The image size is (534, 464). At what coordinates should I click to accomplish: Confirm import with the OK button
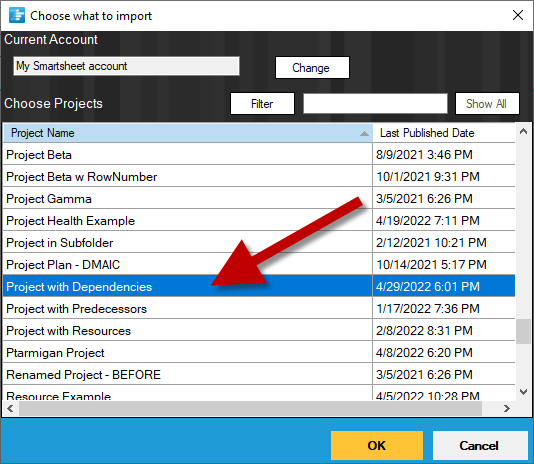(x=377, y=445)
